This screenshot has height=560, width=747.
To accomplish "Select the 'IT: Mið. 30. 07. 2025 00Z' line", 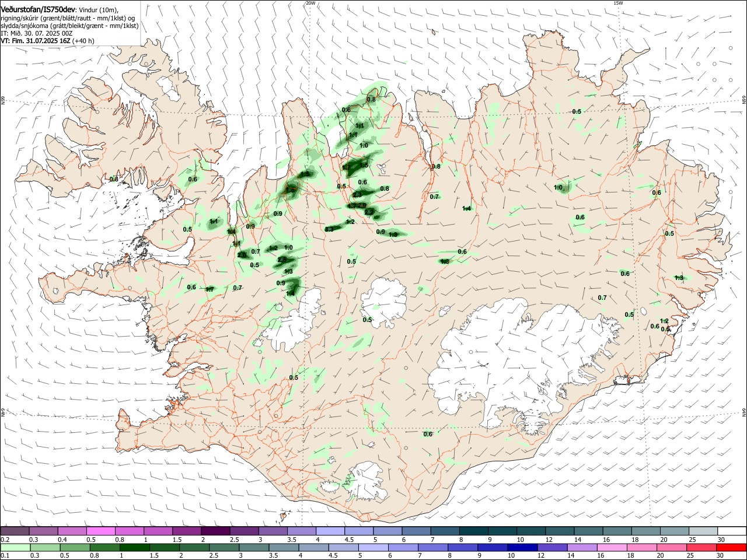I will coord(36,33).
